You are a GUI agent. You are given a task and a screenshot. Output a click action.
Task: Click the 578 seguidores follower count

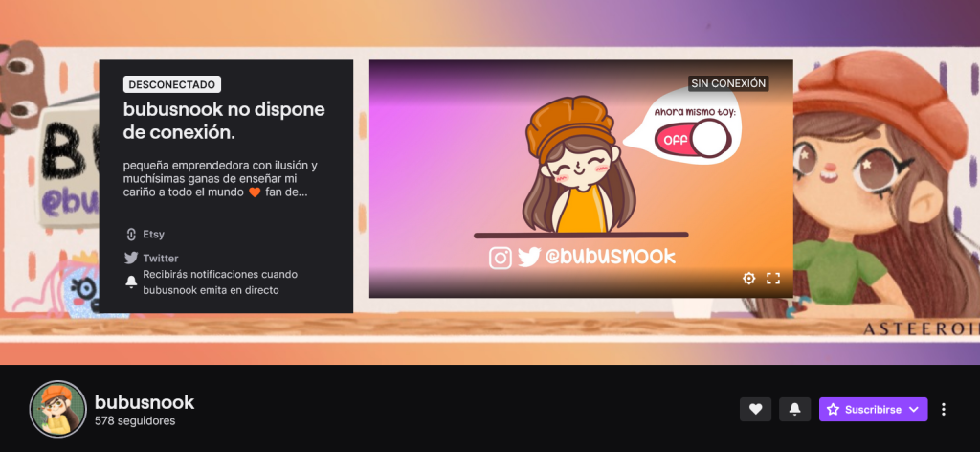click(x=135, y=420)
